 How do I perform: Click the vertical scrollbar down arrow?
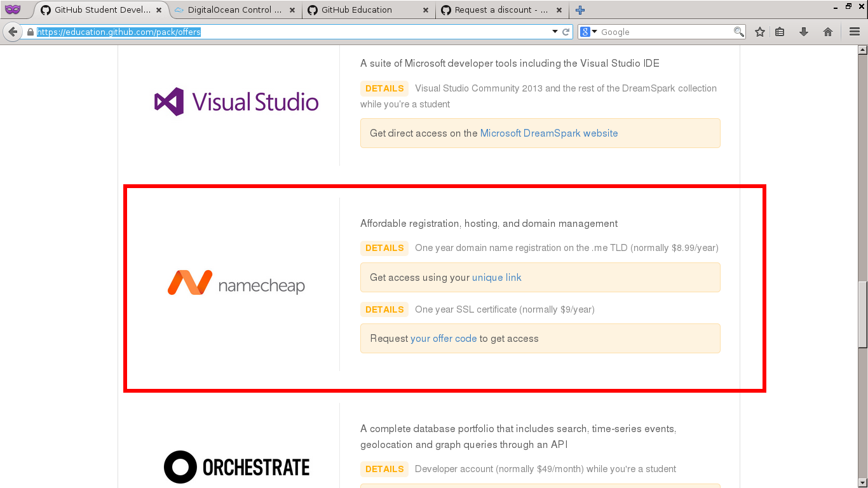tap(862, 482)
